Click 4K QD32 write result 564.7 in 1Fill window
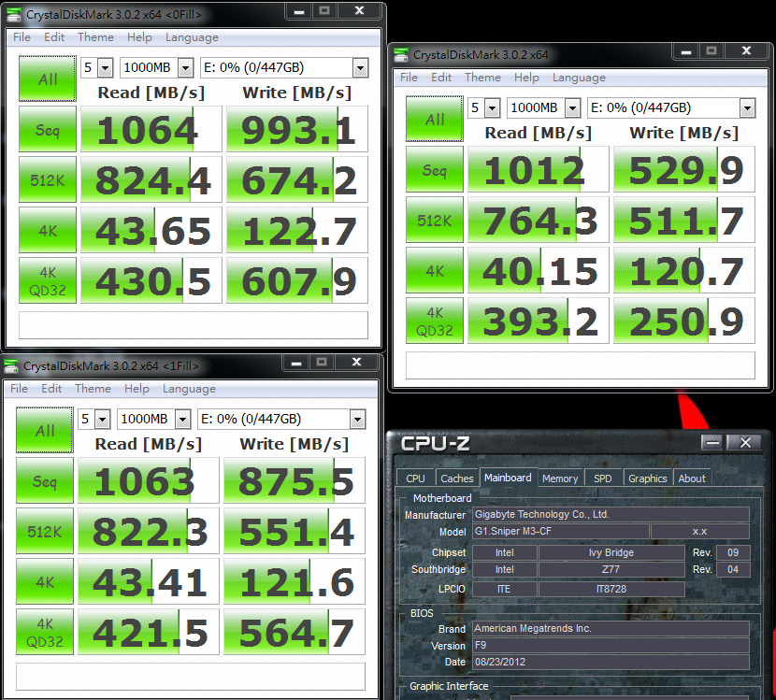776x700 pixels. (294, 632)
